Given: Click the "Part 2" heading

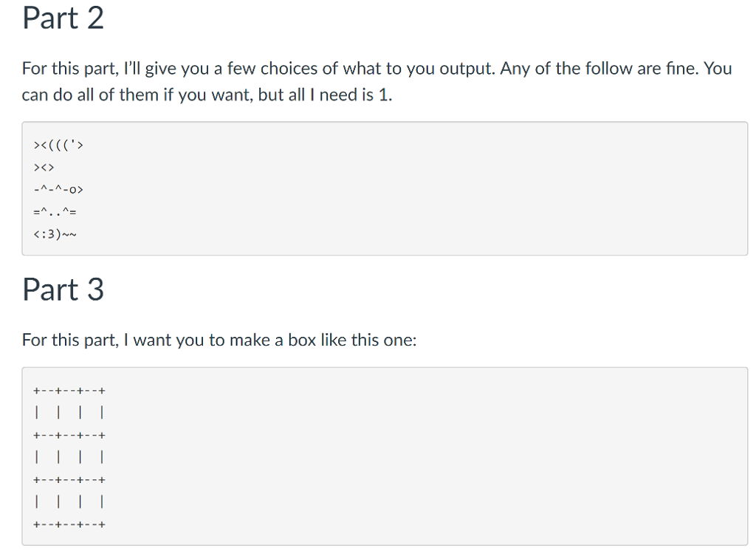Looking at the screenshot, I should 63,18.
